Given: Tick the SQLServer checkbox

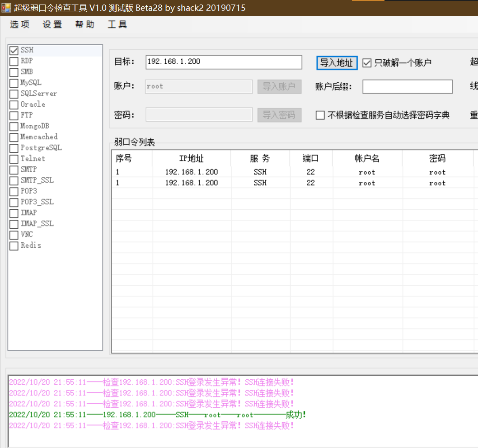Looking at the screenshot, I should pyautogui.click(x=14, y=94).
